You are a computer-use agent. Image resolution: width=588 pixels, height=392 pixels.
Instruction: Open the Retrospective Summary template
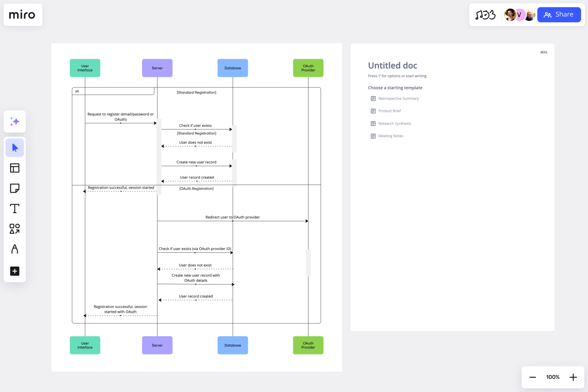coord(399,98)
